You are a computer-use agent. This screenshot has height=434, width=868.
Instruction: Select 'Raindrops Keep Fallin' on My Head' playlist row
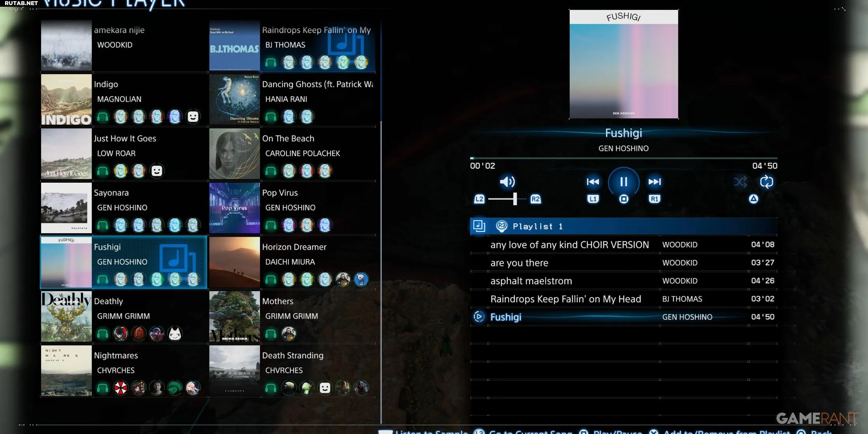623,299
